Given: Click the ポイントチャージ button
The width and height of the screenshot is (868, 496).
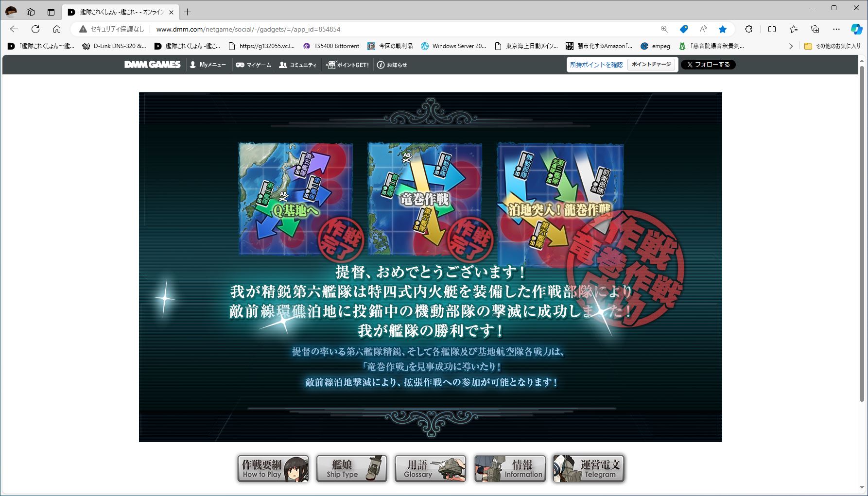Looking at the screenshot, I should [x=651, y=65].
